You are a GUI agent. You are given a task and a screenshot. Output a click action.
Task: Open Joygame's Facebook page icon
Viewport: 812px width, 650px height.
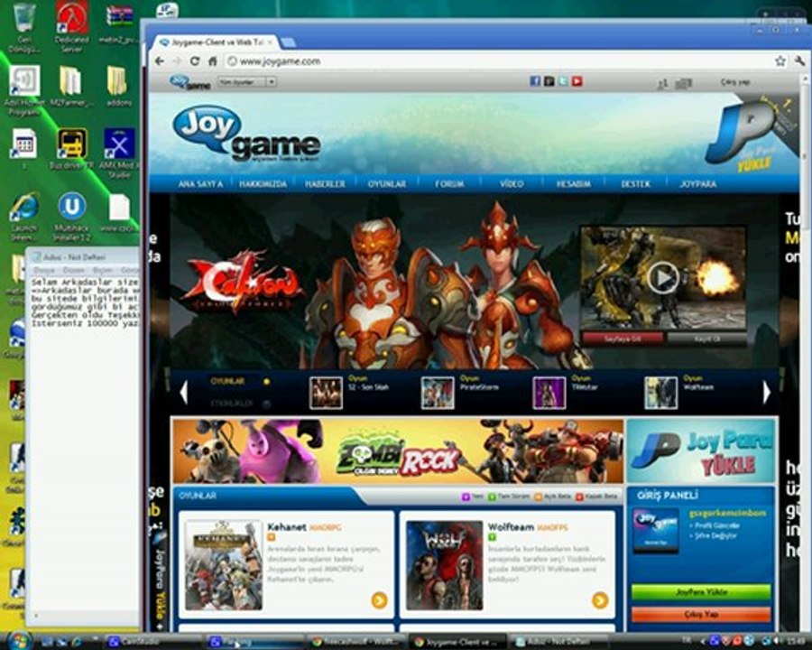click(535, 81)
